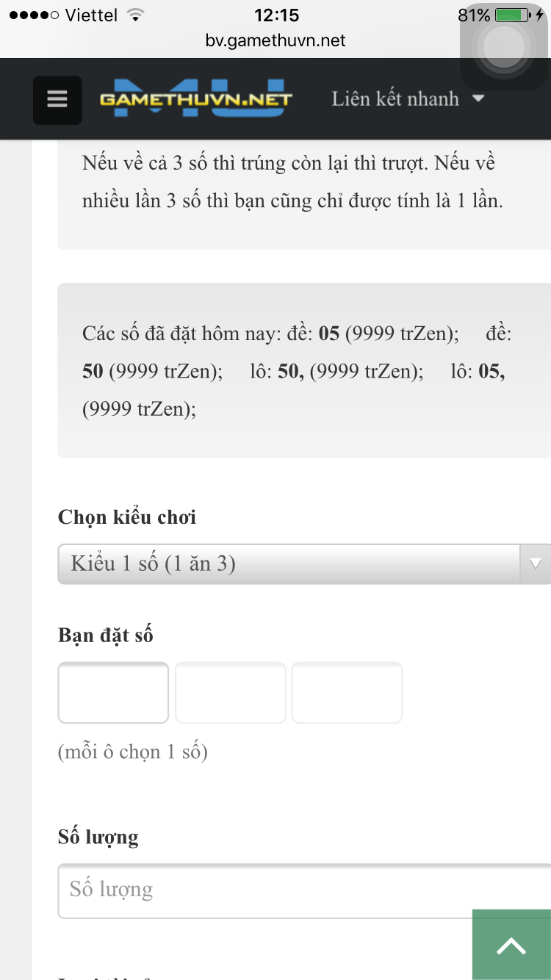
Task: Focus the first Bạn đặt số box
Action: click(113, 693)
